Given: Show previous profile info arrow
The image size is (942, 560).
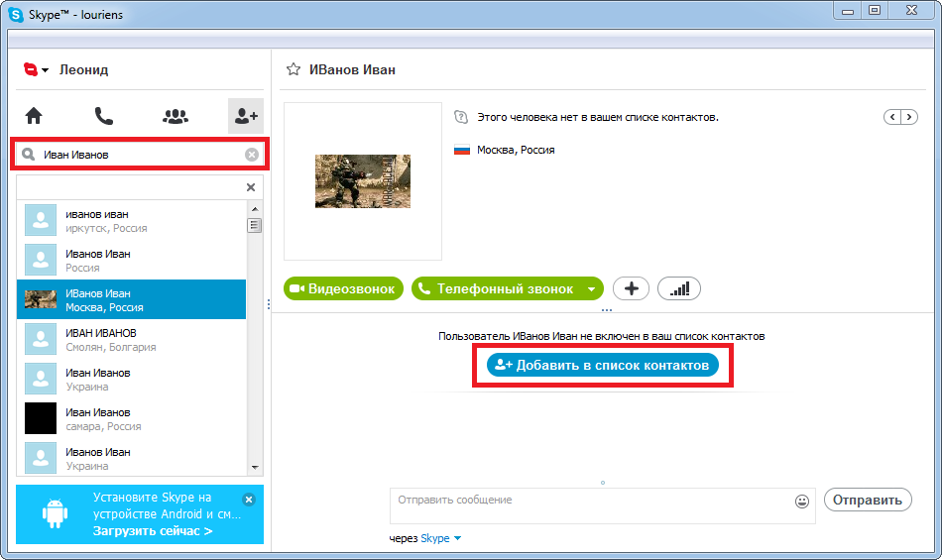Looking at the screenshot, I should [x=892, y=117].
